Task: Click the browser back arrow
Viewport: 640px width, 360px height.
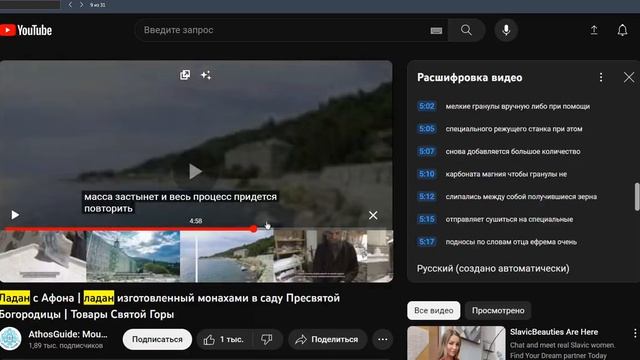Action: tap(70, 4)
